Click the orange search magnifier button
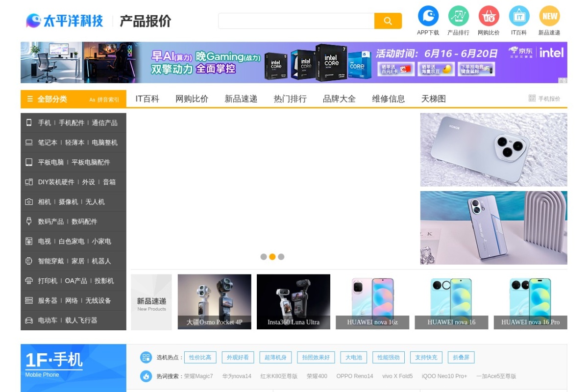Screen dimensions: 588x392 [x=388, y=21]
